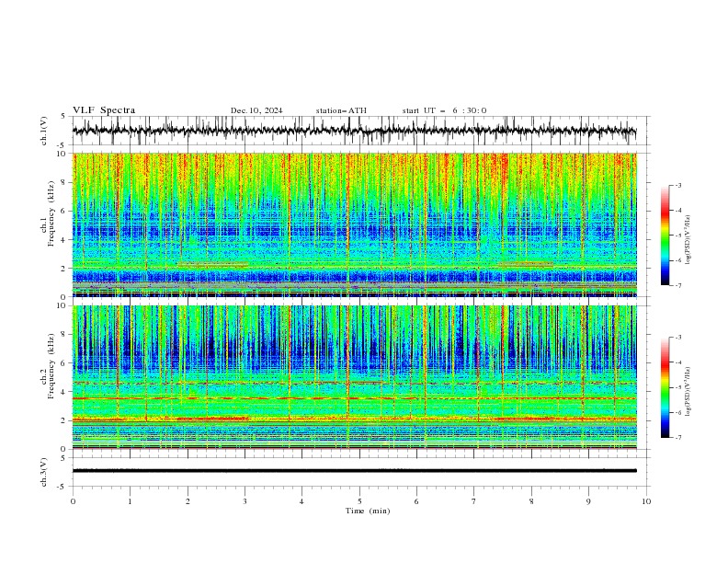Click the ch.1 "Frequency (kHz)" axis label
The height and width of the screenshot is (563, 728).
51,213
